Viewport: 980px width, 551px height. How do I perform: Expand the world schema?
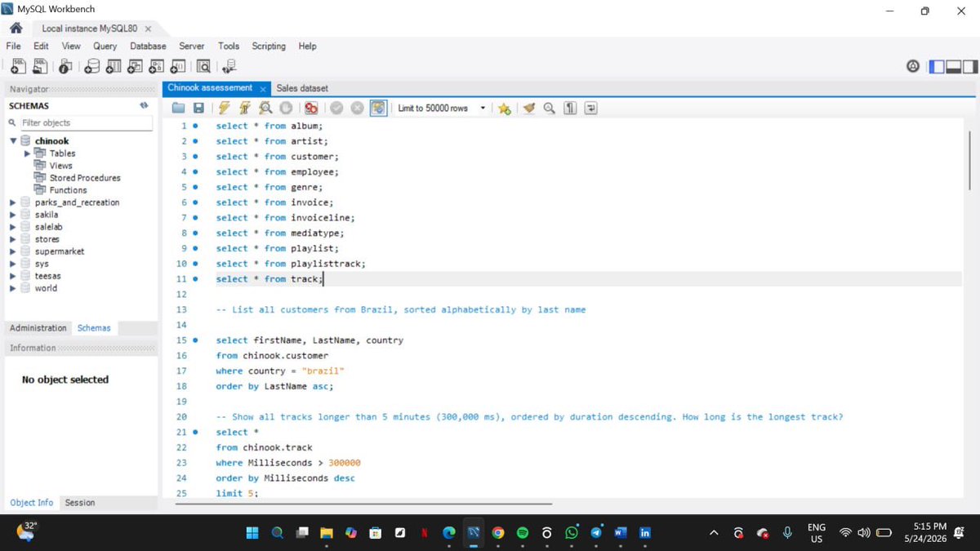(x=13, y=288)
